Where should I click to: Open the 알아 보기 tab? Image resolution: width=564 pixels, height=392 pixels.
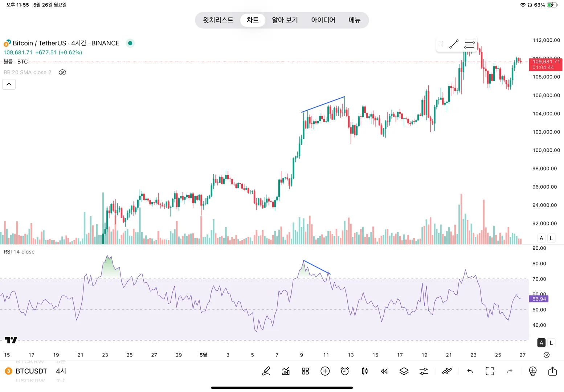point(285,20)
